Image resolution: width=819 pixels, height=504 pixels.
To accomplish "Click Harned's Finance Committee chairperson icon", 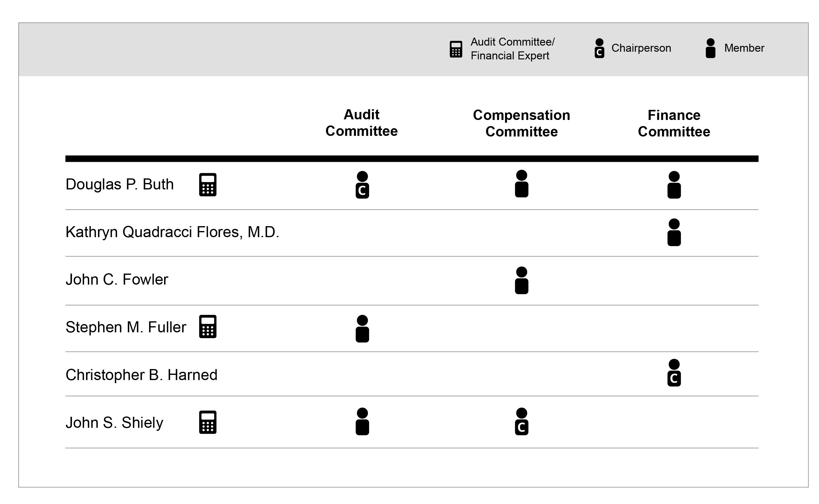I will (674, 373).
